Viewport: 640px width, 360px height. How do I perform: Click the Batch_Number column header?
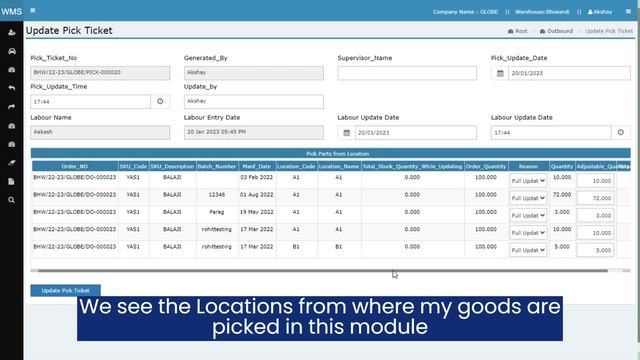point(217,167)
